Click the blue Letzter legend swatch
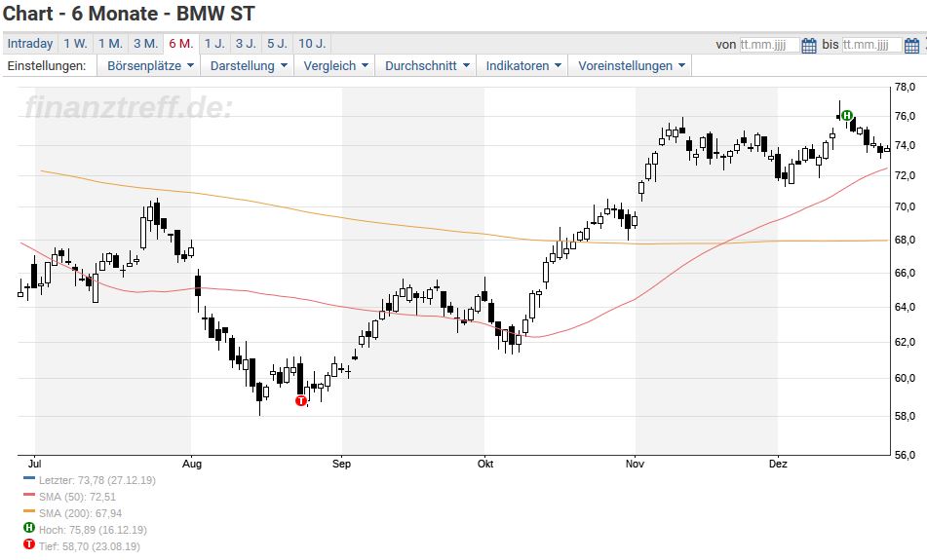Image resolution: width=927 pixels, height=560 pixels. [29, 478]
